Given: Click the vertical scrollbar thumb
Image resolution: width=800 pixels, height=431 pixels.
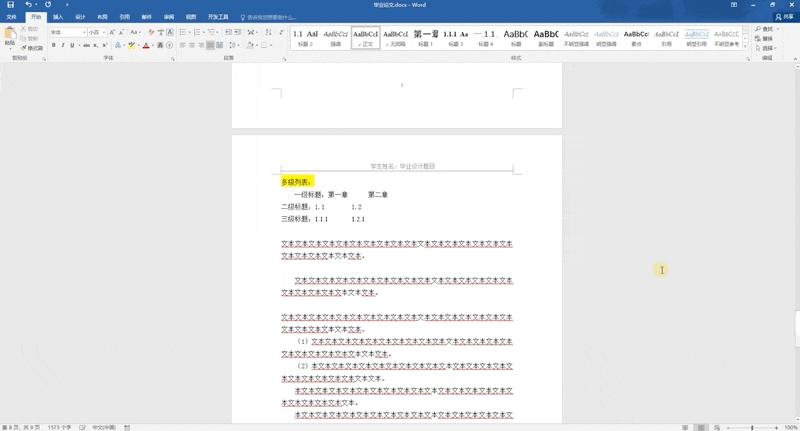Looking at the screenshot, I should click(797, 328).
